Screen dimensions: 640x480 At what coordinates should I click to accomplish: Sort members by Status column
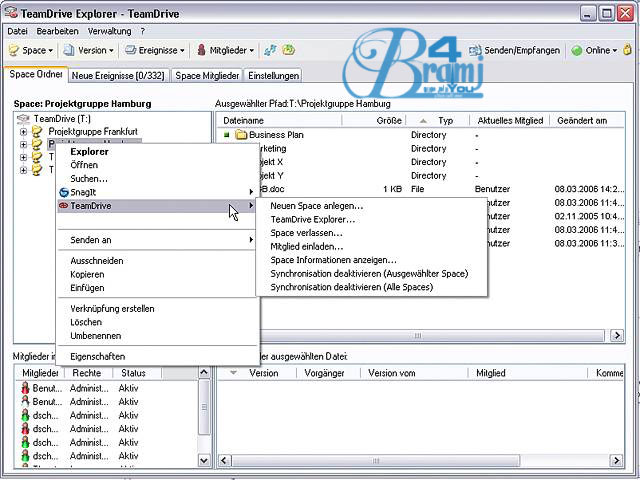click(136, 373)
